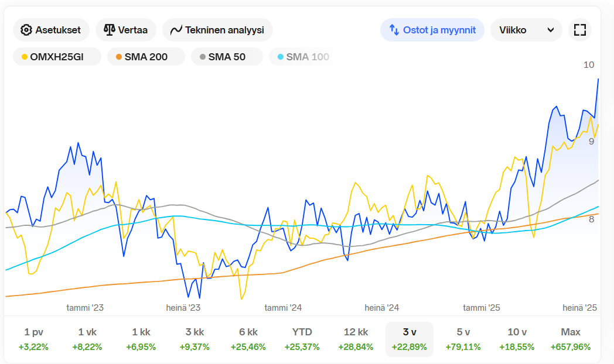The image size is (614, 364).
Task: Select the 1 pv time range
Action: (x=33, y=339)
